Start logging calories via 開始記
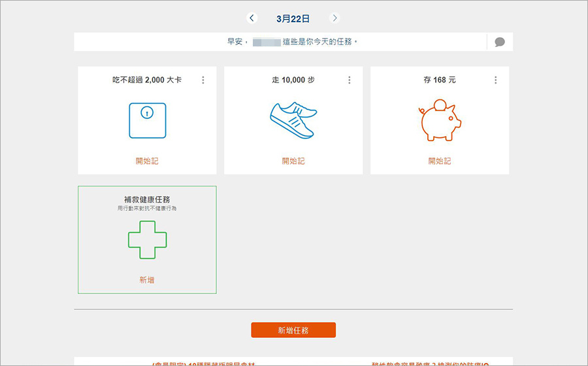 [x=147, y=161]
